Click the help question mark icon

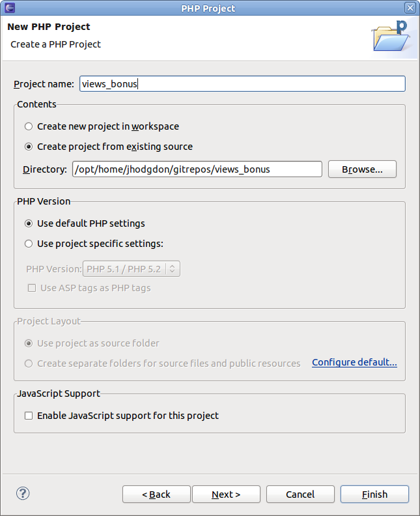tap(23, 493)
